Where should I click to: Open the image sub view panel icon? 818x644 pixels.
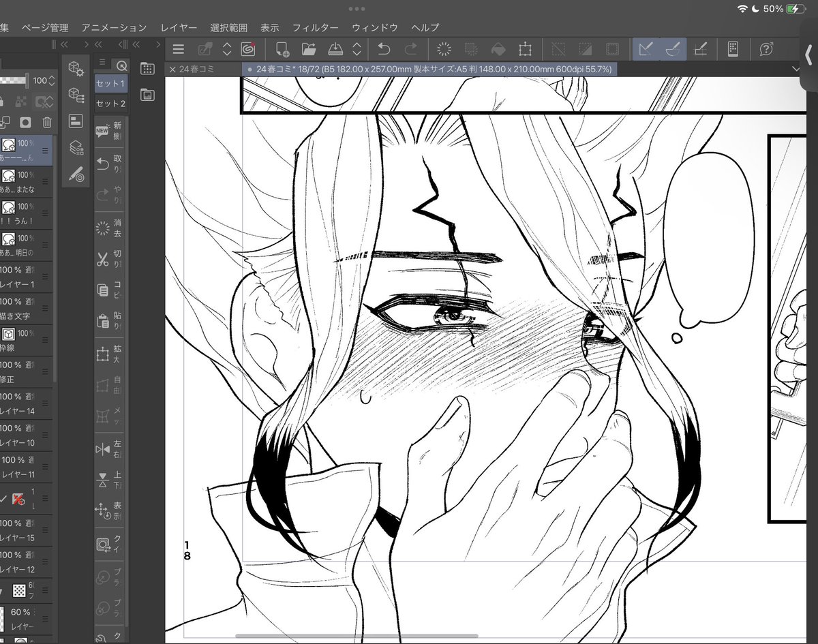tap(147, 95)
